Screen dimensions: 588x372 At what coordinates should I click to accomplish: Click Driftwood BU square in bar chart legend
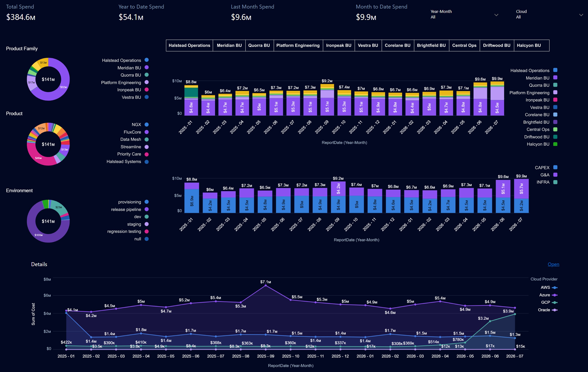tap(555, 137)
